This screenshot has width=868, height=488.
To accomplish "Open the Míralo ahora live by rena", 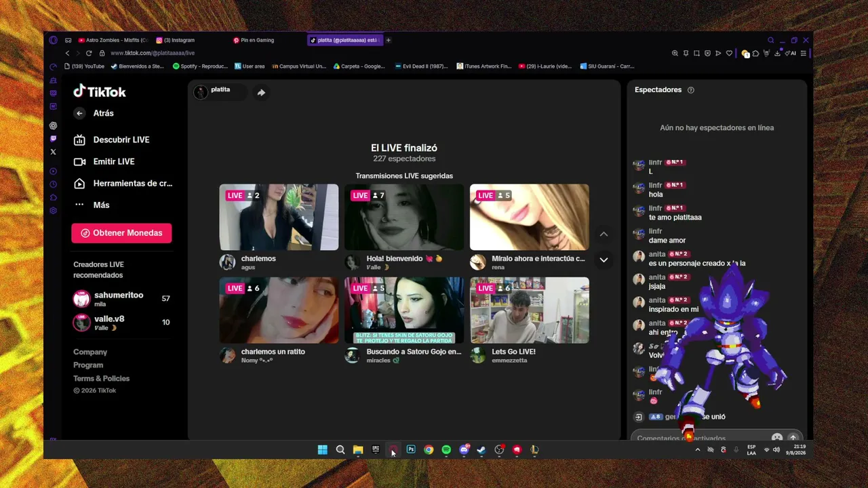I will (x=530, y=217).
